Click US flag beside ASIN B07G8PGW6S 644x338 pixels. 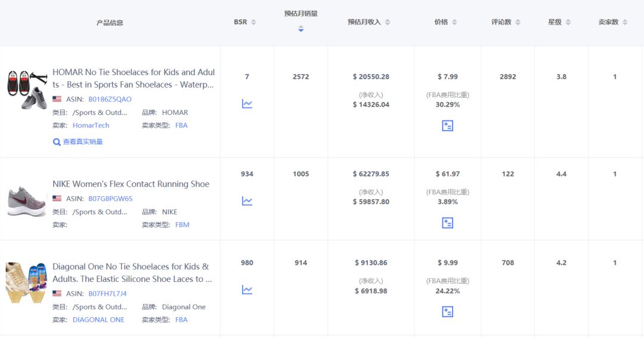(x=57, y=199)
